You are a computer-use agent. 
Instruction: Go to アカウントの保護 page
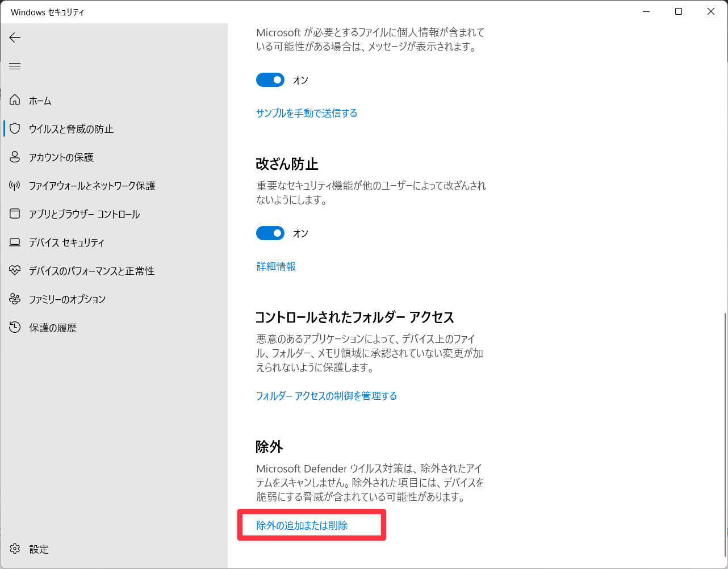pyautogui.click(x=114, y=157)
